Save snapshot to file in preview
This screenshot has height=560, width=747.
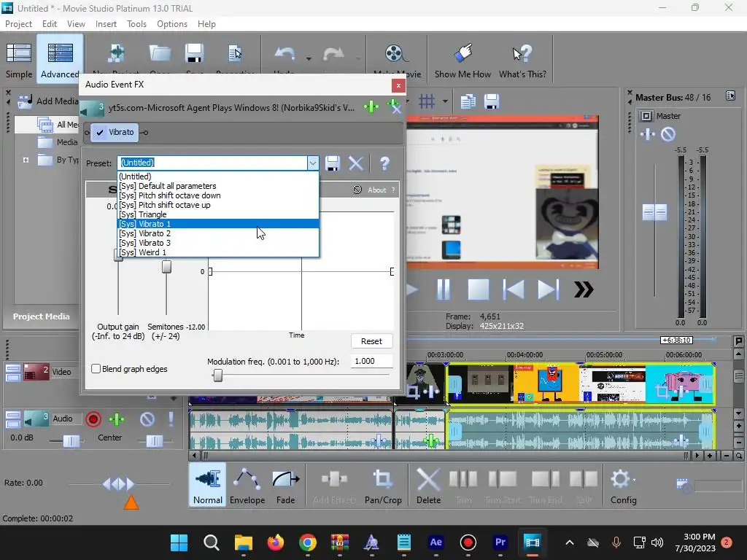tap(491, 101)
